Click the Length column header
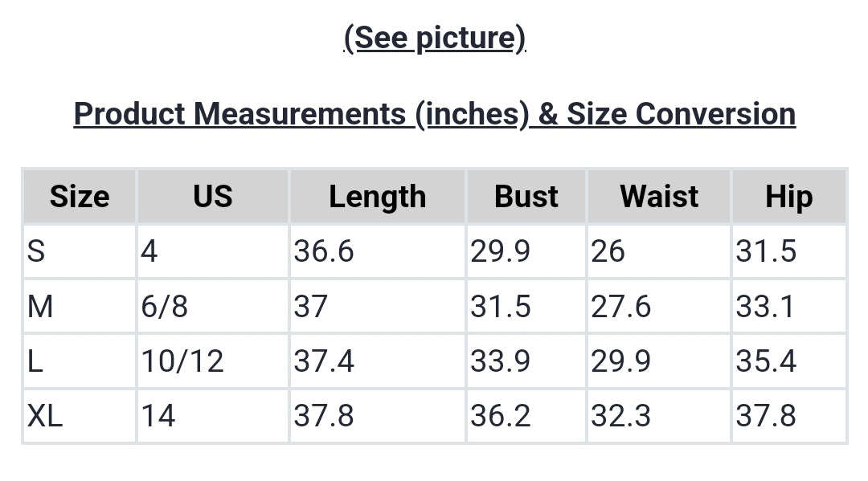Viewport: 868px width, 481px height. pyautogui.click(x=377, y=197)
